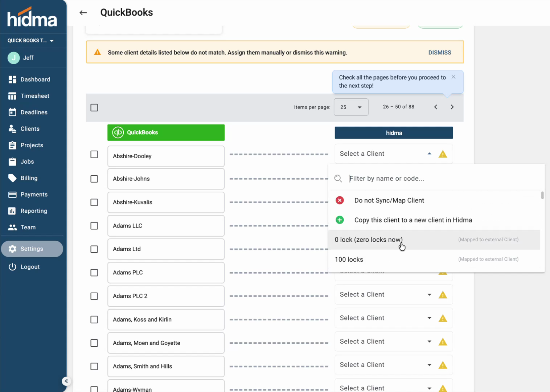The width and height of the screenshot is (550, 392).
Task: Toggle the select-all checkbox in header bar
Action: (94, 107)
